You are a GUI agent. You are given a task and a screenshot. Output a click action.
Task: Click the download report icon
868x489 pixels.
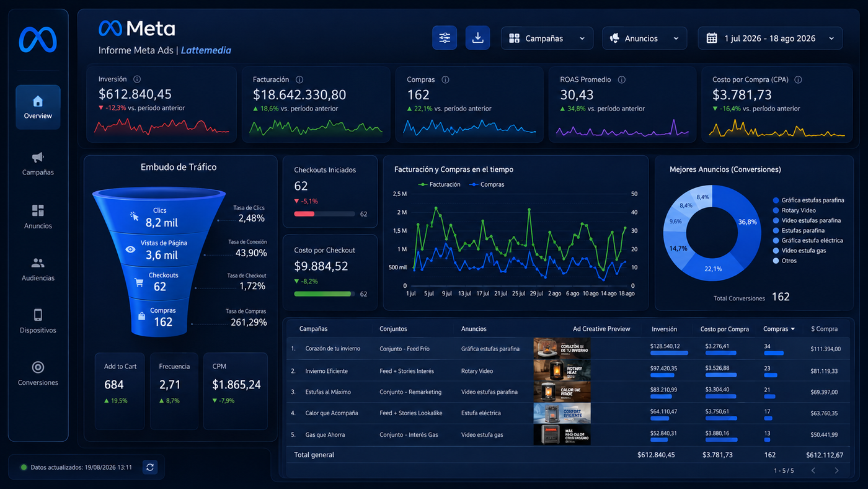(477, 38)
